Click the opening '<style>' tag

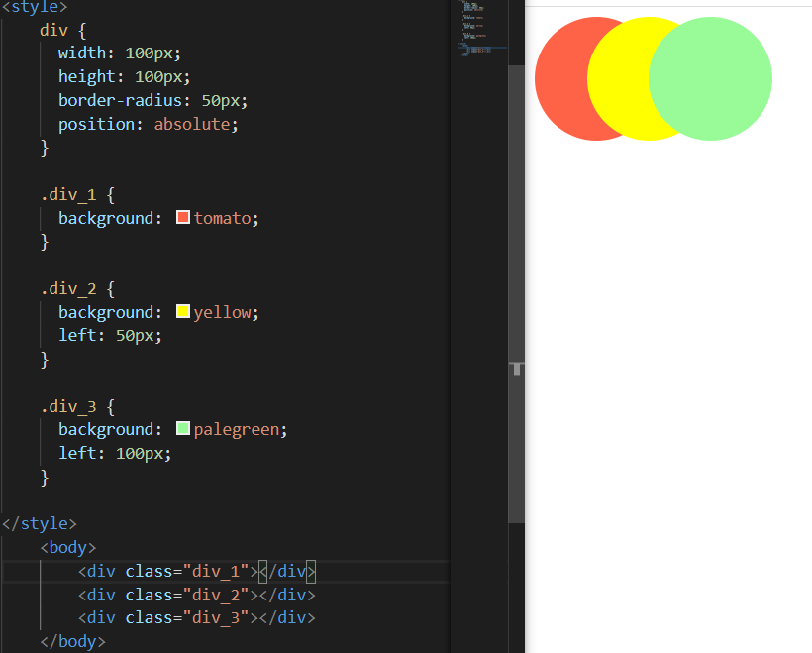tap(35, 7)
